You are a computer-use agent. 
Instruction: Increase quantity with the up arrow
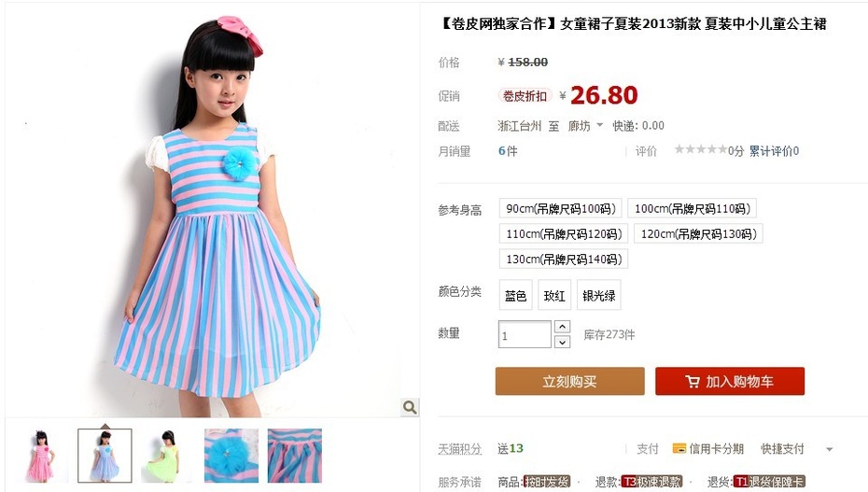pyautogui.click(x=562, y=327)
